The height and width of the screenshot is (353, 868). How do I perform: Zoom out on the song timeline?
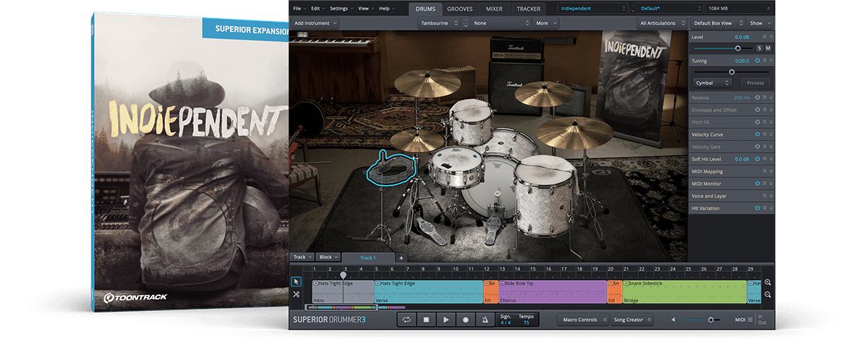[x=767, y=294]
